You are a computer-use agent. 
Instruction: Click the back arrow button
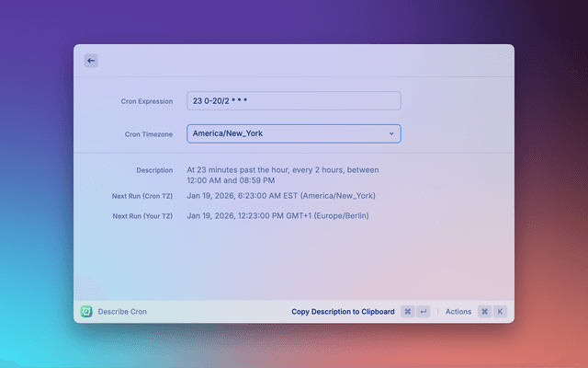[x=91, y=61]
